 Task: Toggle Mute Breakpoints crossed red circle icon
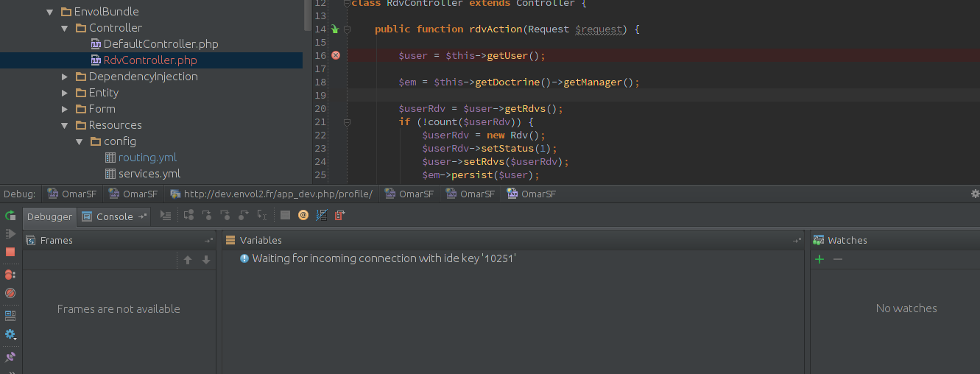click(x=10, y=293)
